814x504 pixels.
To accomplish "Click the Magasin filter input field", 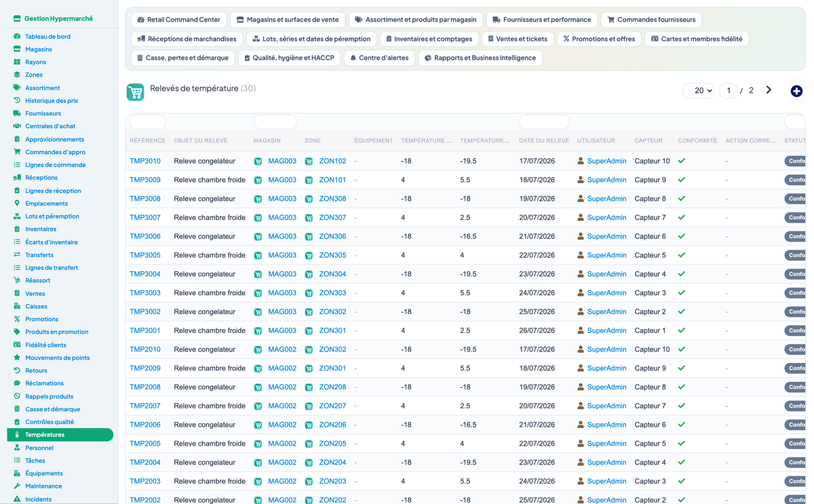I will tap(275, 122).
